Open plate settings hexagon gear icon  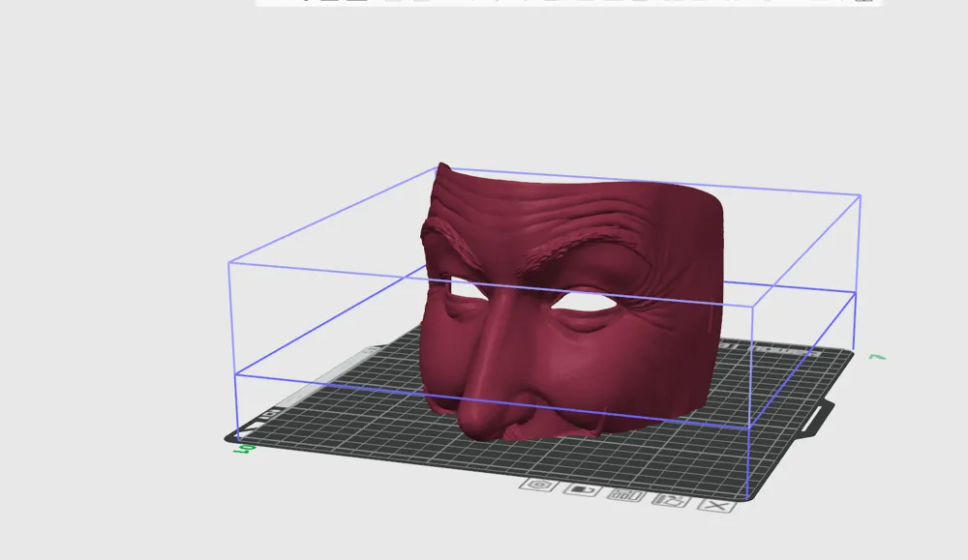539,485
